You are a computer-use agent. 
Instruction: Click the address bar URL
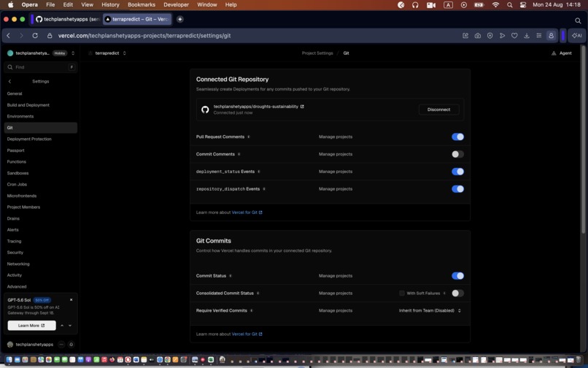point(144,36)
